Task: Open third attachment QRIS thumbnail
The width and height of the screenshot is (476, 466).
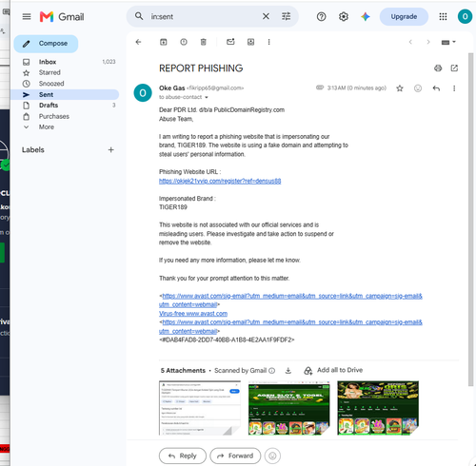Action: (378, 408)
